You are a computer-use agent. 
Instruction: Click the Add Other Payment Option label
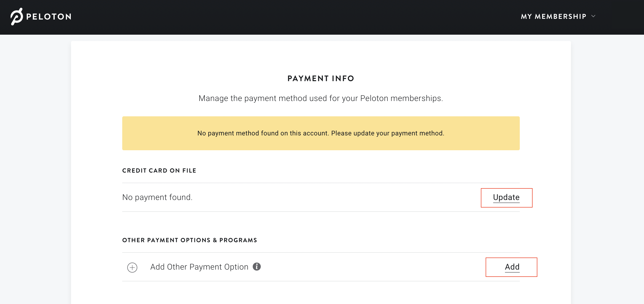(x=199, y=267)
